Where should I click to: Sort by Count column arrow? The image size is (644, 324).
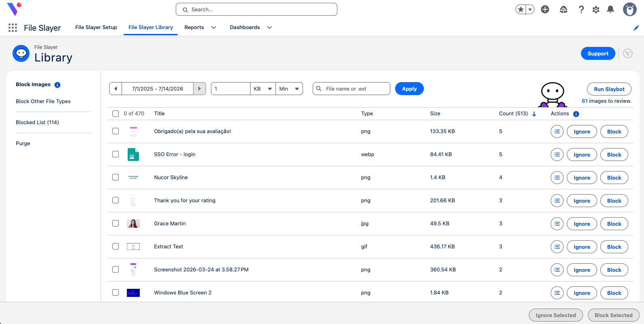534,114
